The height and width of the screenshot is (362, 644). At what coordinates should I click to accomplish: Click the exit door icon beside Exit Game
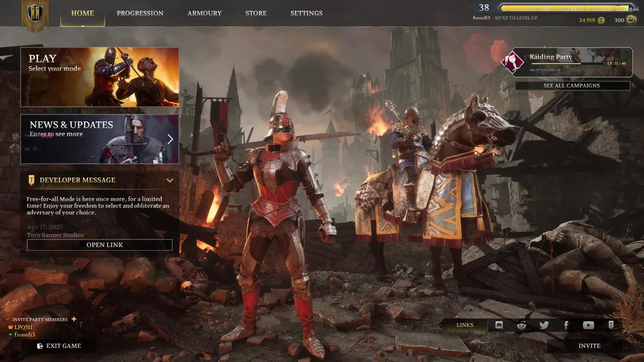40,346
